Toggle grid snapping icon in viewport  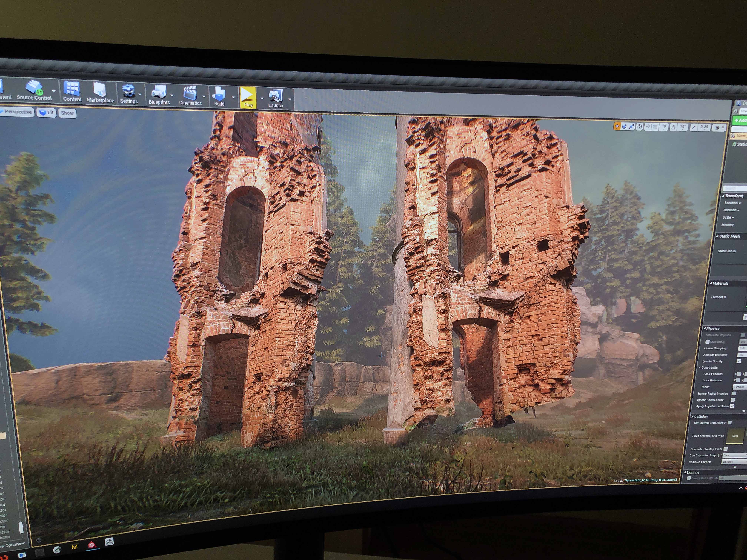tap(655, 127)
